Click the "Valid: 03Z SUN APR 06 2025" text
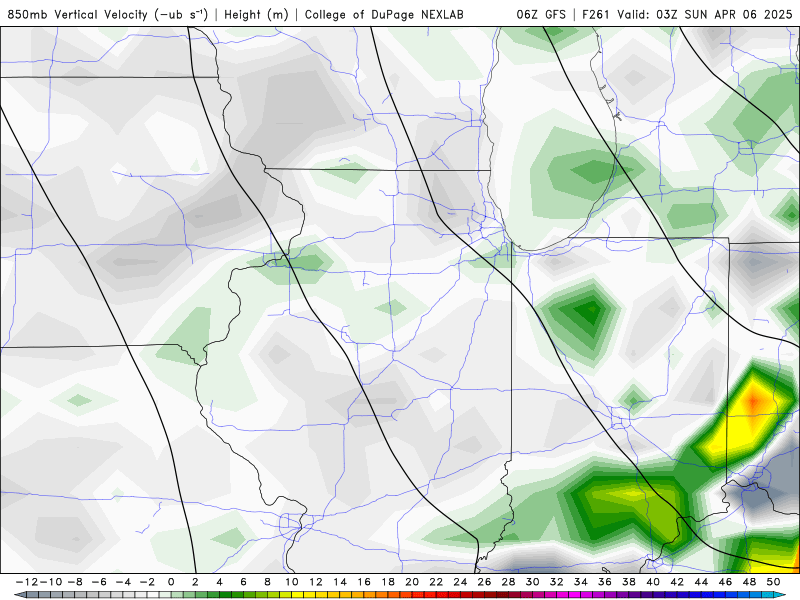Image resolution: width=800 pixels, height=600 pixels. coord(705,14)
